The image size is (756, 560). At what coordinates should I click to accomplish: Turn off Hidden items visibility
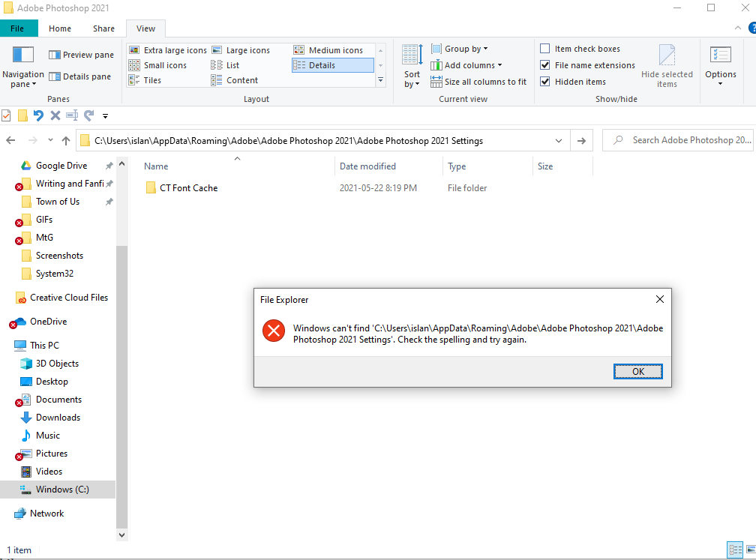coord(544,81)
